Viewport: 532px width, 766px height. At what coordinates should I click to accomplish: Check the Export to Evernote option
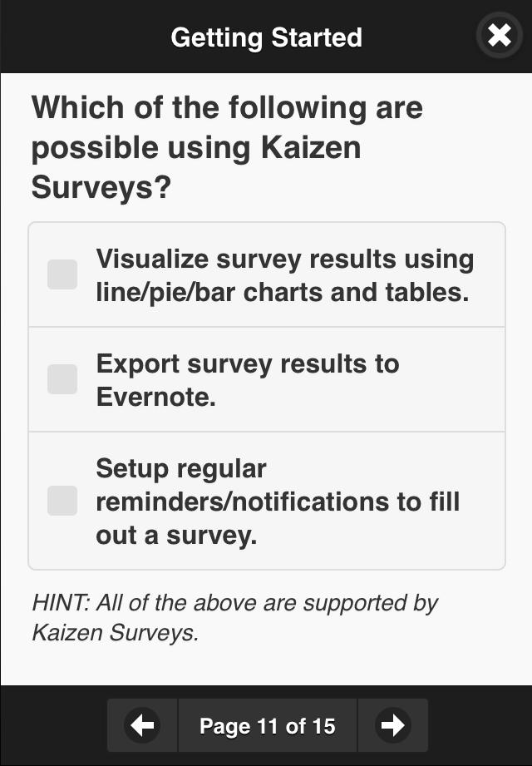click(x=62, y=378)
